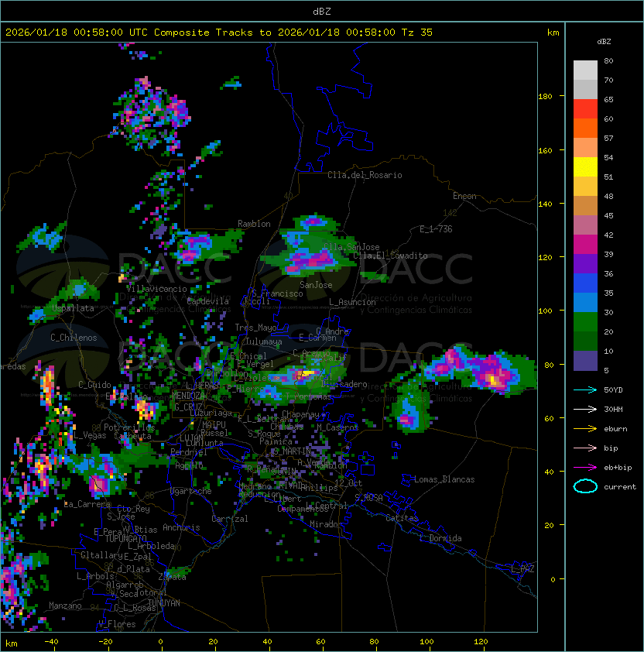Click the 'Potrerillos' map label

click(x=129, y=427)
